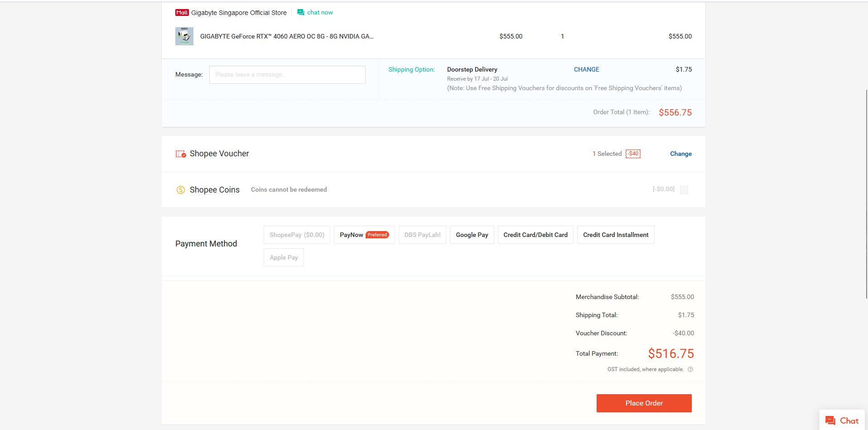This screenshot has width=868, height=430.
Task: Click the Chat floating button label
Action: (x=849, y=420)
